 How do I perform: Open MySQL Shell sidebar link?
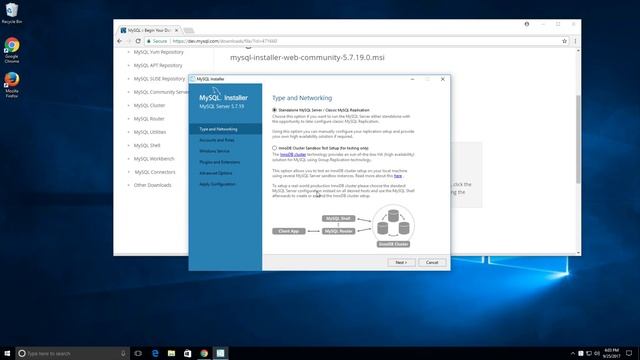tap(147, 145)
